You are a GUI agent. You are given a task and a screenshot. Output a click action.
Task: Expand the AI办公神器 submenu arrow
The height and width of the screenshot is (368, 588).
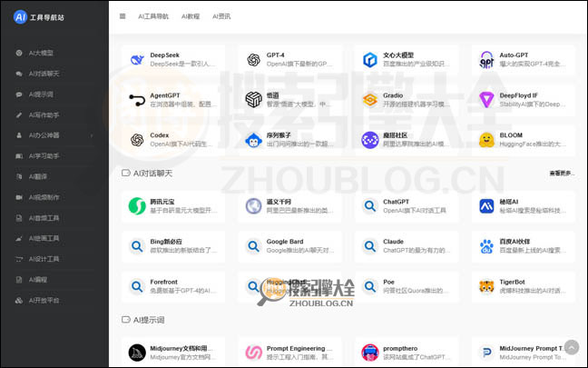pos(92,135)
